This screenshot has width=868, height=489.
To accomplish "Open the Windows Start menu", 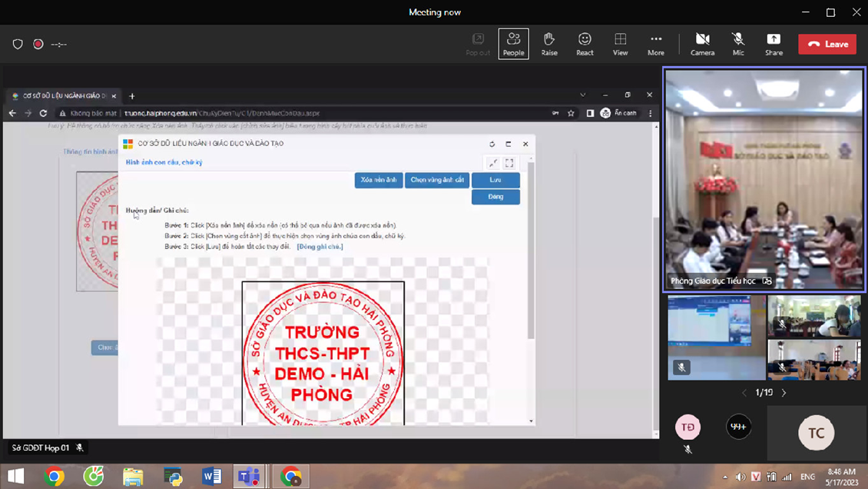I will pos(15,477).
